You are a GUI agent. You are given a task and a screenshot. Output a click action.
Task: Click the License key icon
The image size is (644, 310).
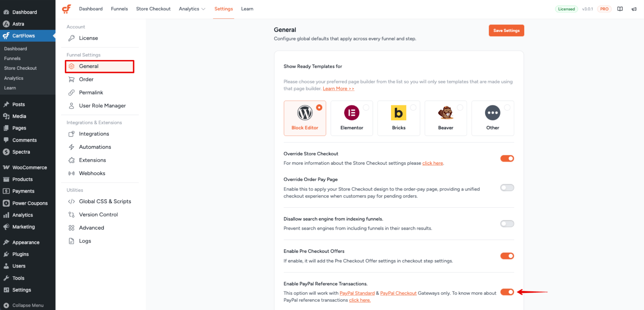71,38
